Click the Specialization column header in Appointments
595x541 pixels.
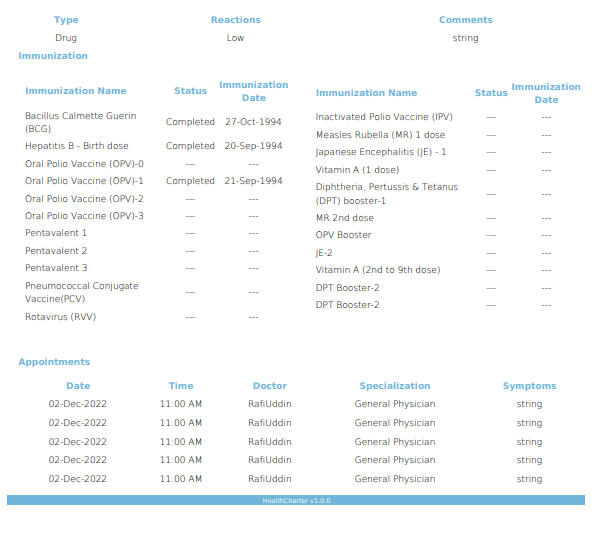[x=395, y=386]
